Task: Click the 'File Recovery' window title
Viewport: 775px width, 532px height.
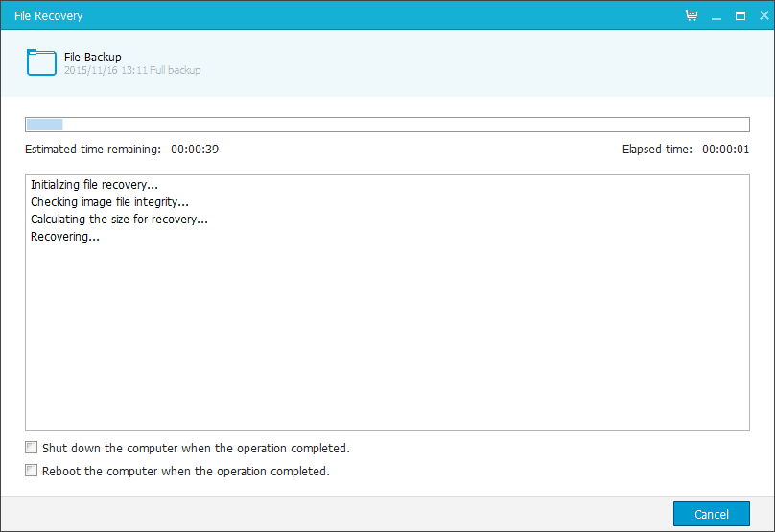Action: (x=48, y=15)
